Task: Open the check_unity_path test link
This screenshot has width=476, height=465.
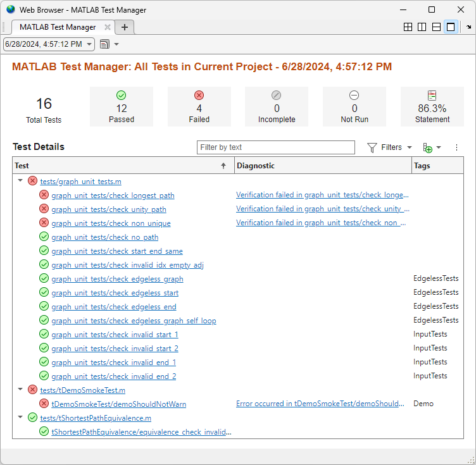Action: click(109, 209)
